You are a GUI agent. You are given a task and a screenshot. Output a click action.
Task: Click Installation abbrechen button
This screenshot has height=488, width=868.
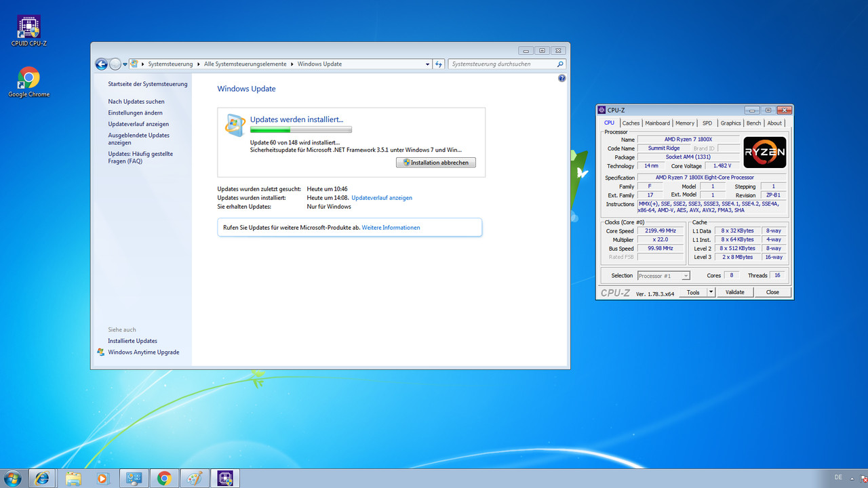(436, 163)
